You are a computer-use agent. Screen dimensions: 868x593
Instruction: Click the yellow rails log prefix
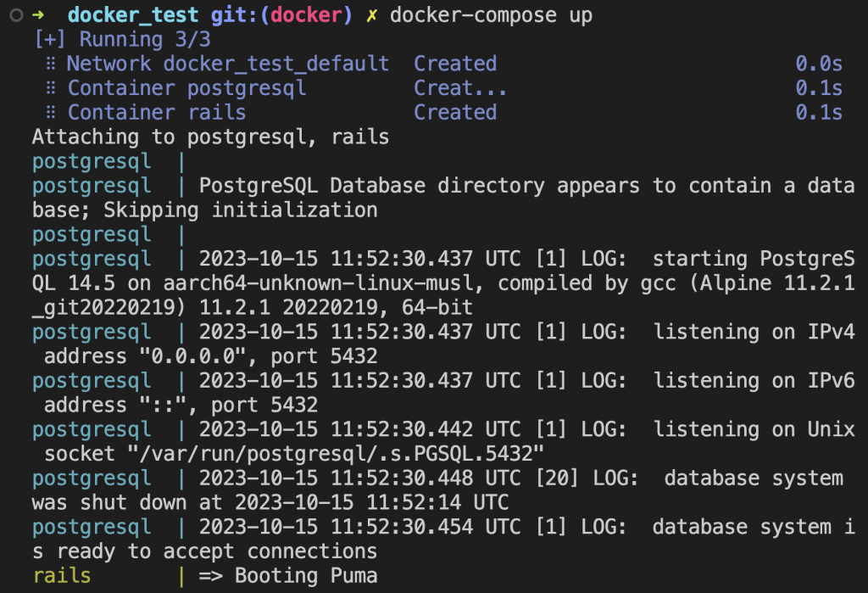pyautogui.click(x=61, y=576)
